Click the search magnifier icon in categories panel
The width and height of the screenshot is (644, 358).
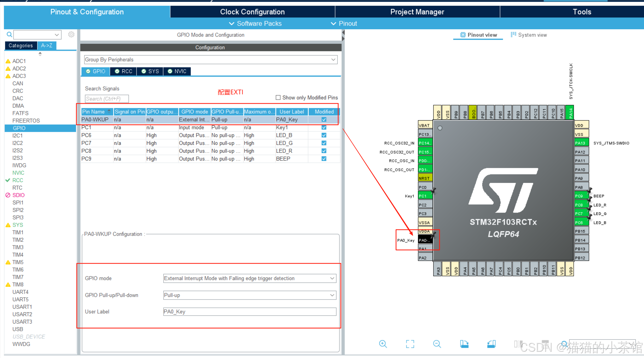pyautogui.click(x=9, y=34)
